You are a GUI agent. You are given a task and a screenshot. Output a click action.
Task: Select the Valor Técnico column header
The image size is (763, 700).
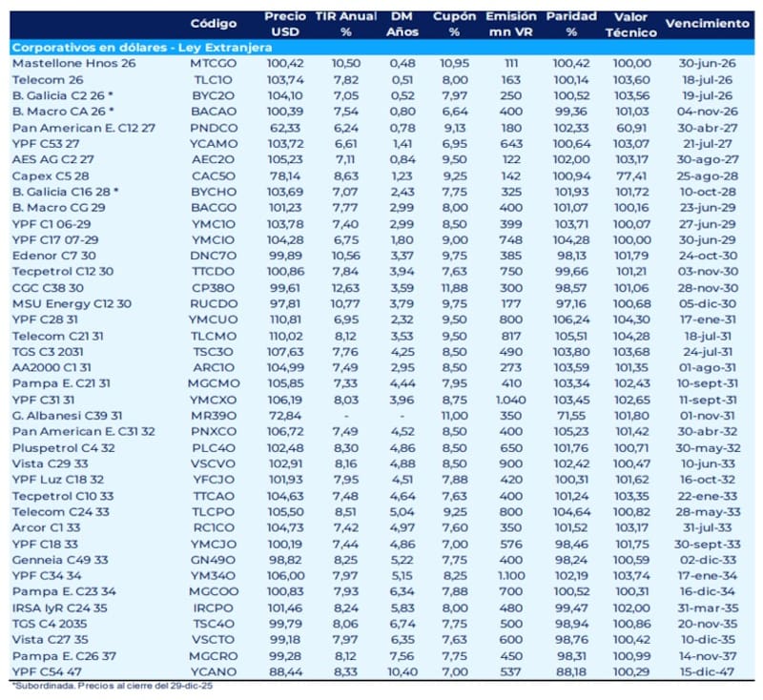click(x=635, y=23)
